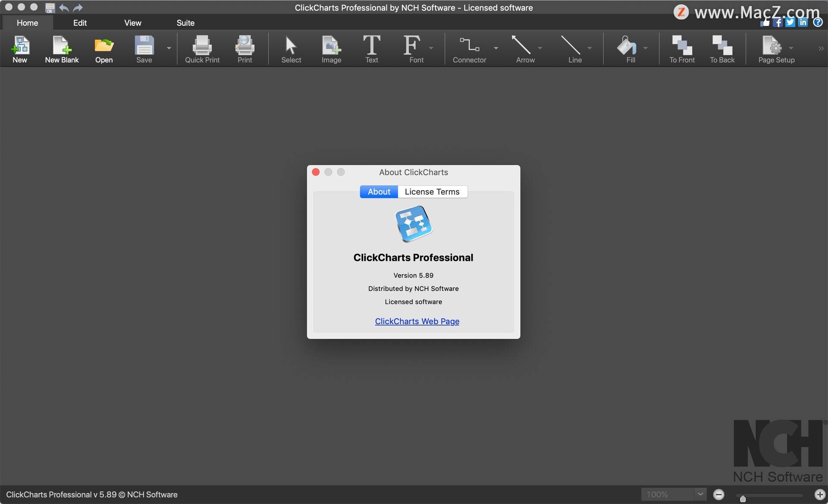Open the Edit ribbon tab

(x=80, y=23)
